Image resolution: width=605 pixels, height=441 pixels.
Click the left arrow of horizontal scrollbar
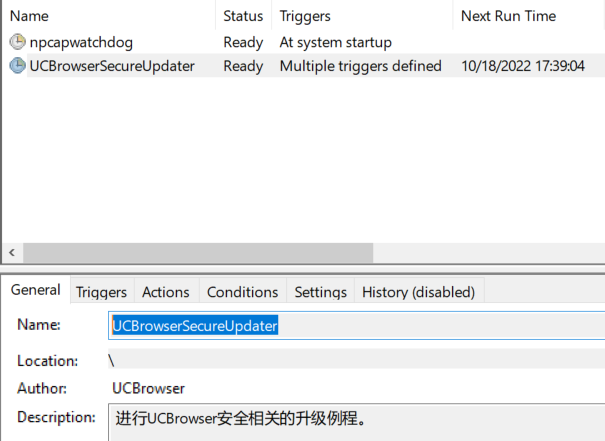pos(12,253)
